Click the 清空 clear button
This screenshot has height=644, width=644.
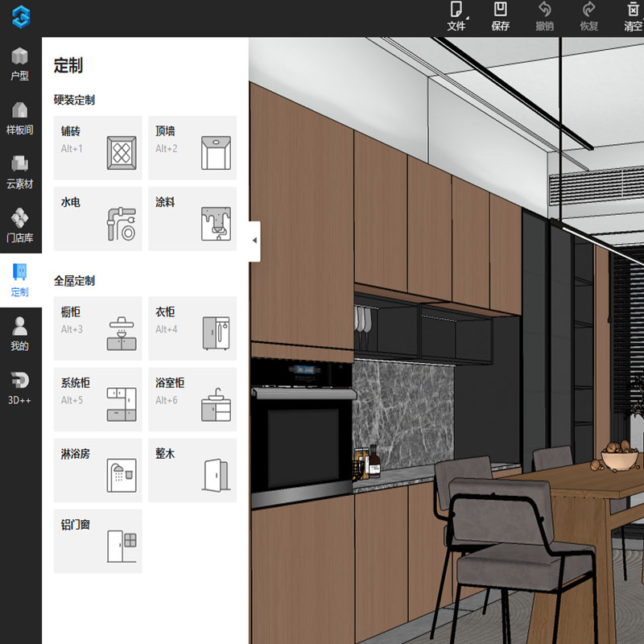633,16
